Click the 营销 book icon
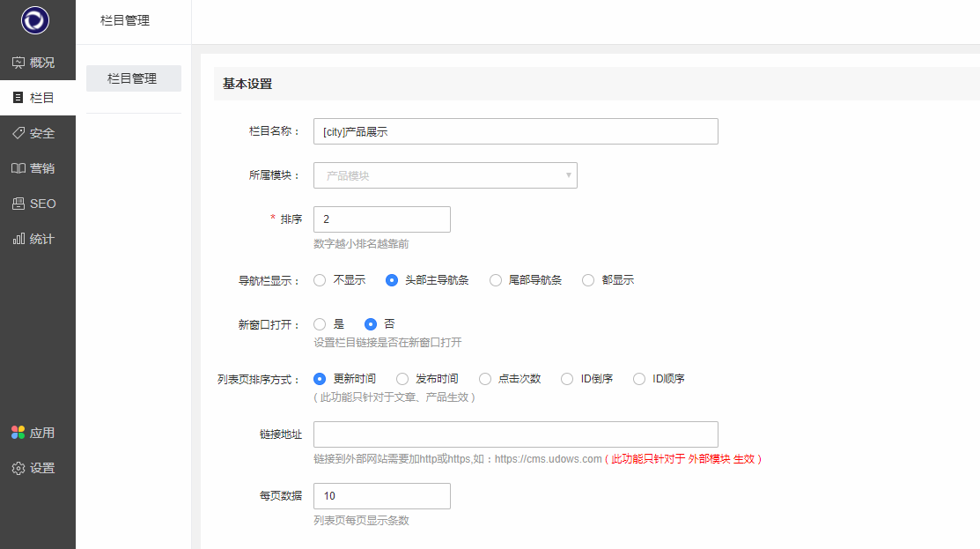 tap(18, 168)
